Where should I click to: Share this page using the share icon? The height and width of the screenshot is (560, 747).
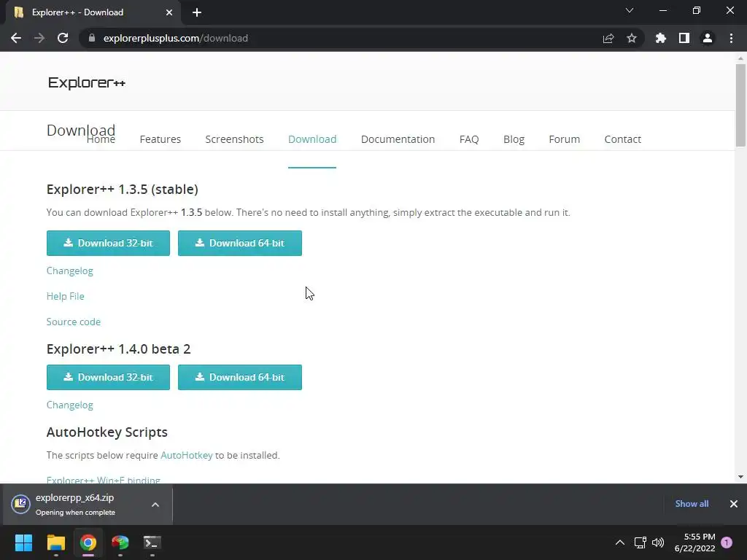point(608,38)
